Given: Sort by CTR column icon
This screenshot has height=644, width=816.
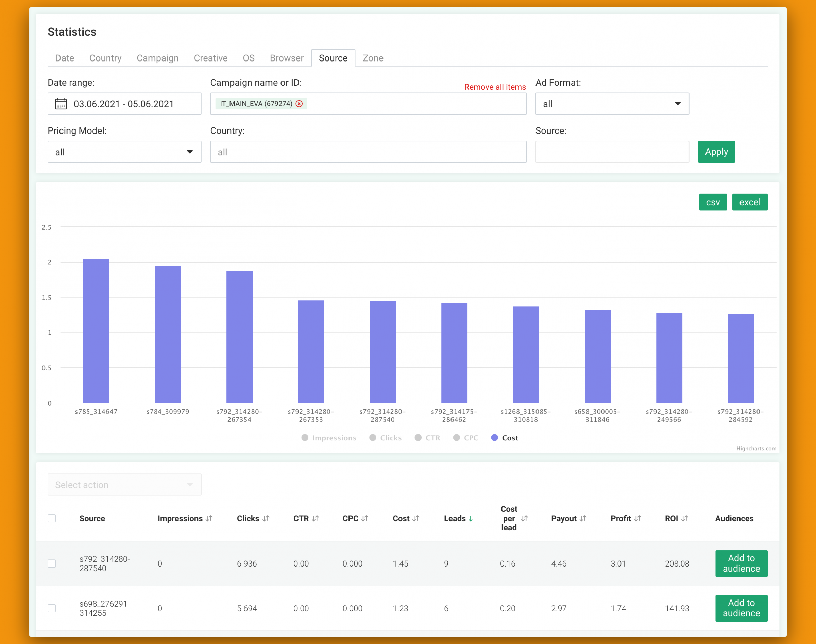Looking at the screenshot, I should coord(316,519).
